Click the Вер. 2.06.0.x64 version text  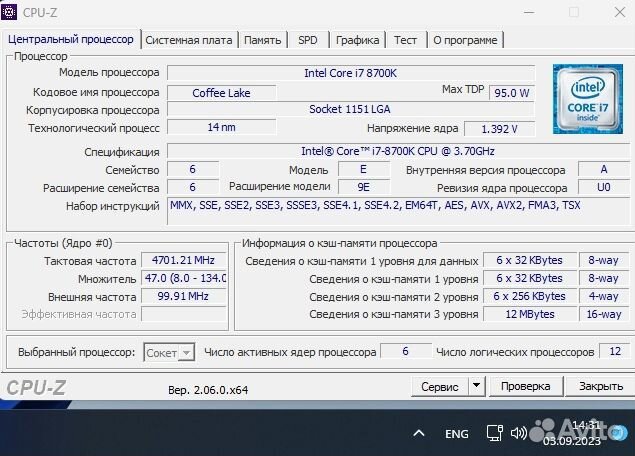[208, 390]
